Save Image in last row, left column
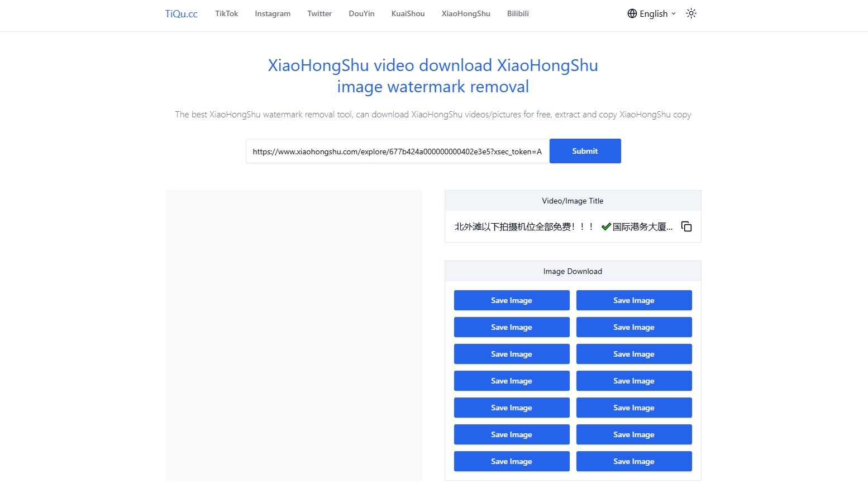 (x=512, y=461)
